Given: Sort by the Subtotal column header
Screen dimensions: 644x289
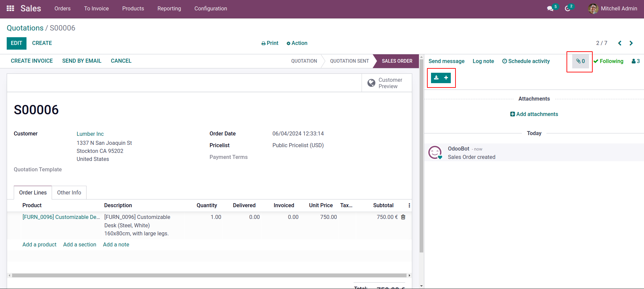Looking at the screenshot, I should [383, 206].
